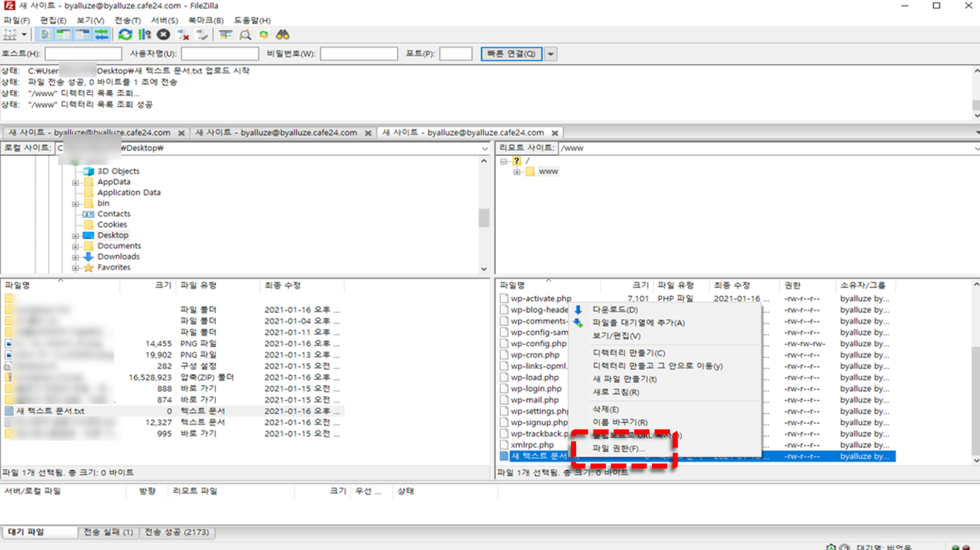Image resolution: width=980 pixels, height=550 pixels.
Task: Open the Site Manager icon
Action: [x=10, y=34]
